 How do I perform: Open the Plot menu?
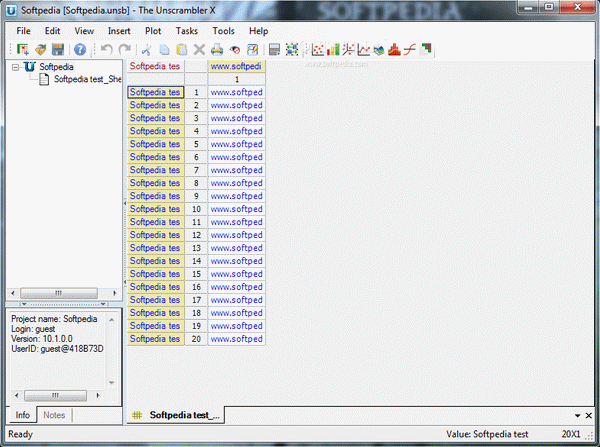153,31
